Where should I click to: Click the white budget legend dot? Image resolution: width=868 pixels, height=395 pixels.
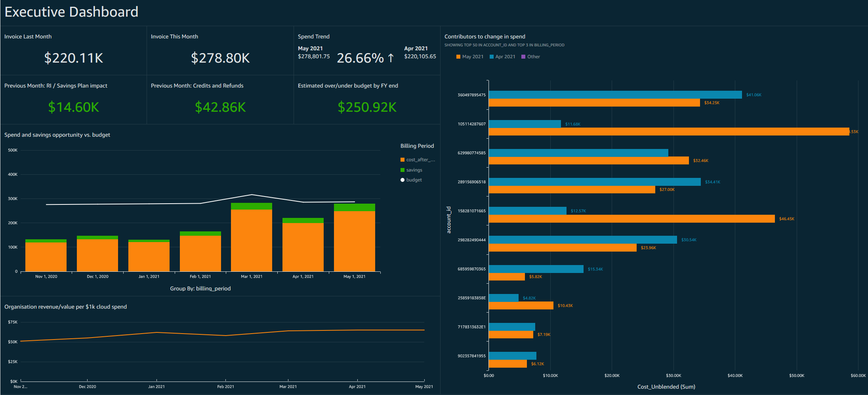pos(403,179)
